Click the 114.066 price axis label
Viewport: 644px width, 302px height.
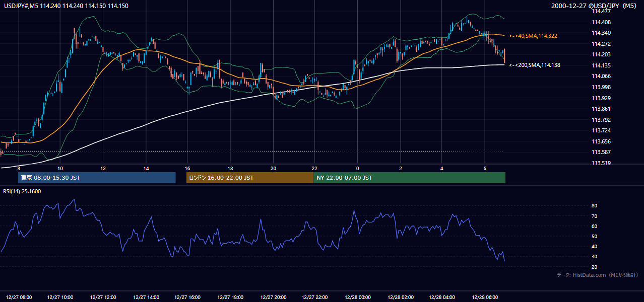click(601, 76)
